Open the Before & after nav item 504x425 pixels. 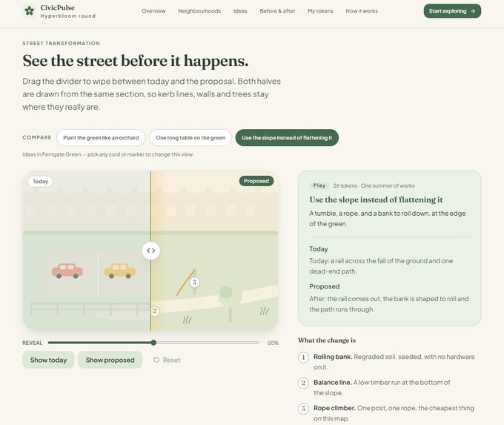point(277,11)
